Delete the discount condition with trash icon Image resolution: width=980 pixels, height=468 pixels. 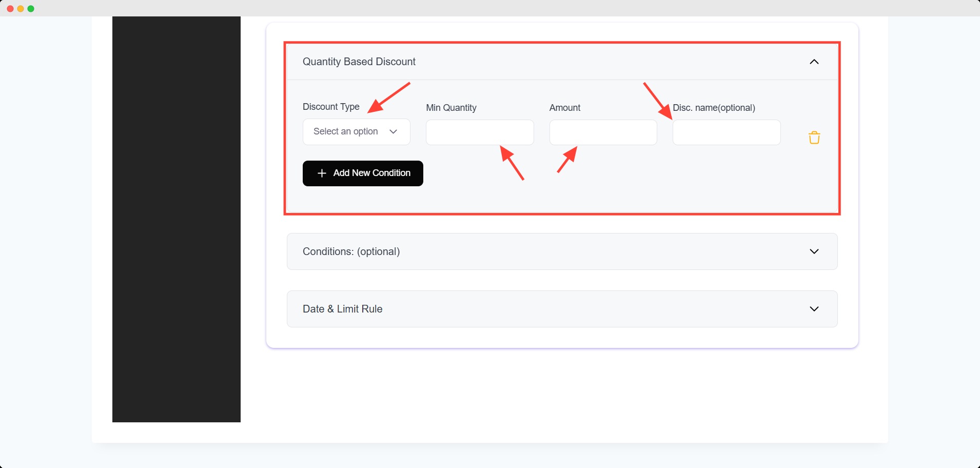[x=814, y=138]
